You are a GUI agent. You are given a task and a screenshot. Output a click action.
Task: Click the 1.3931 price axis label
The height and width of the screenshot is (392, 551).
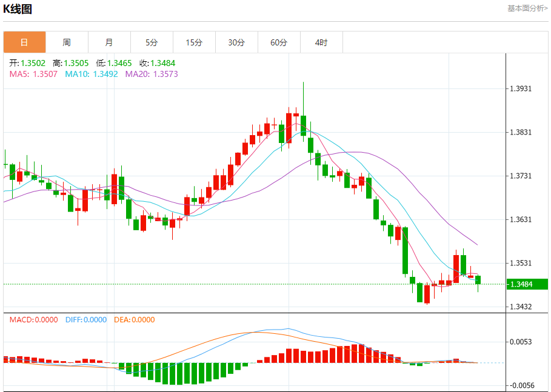tap(521, 88)
